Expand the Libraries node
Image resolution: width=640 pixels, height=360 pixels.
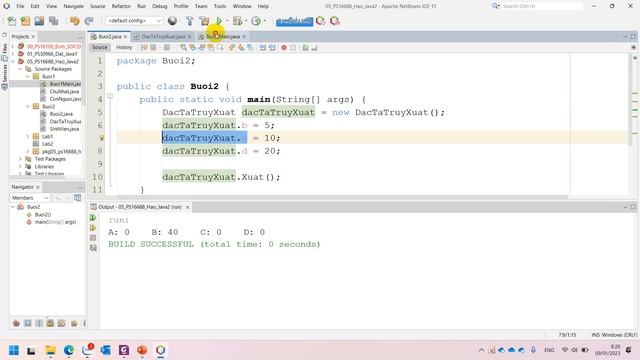(20, 167)
